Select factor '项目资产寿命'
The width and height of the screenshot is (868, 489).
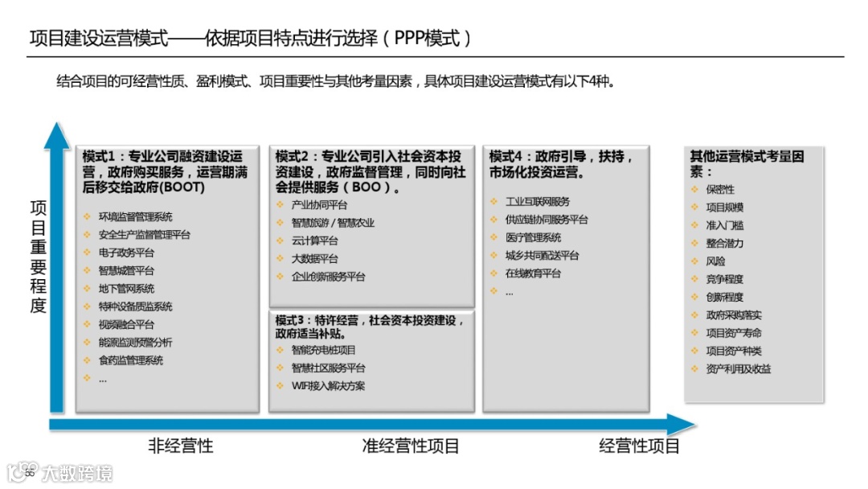[x=734, y=333]
